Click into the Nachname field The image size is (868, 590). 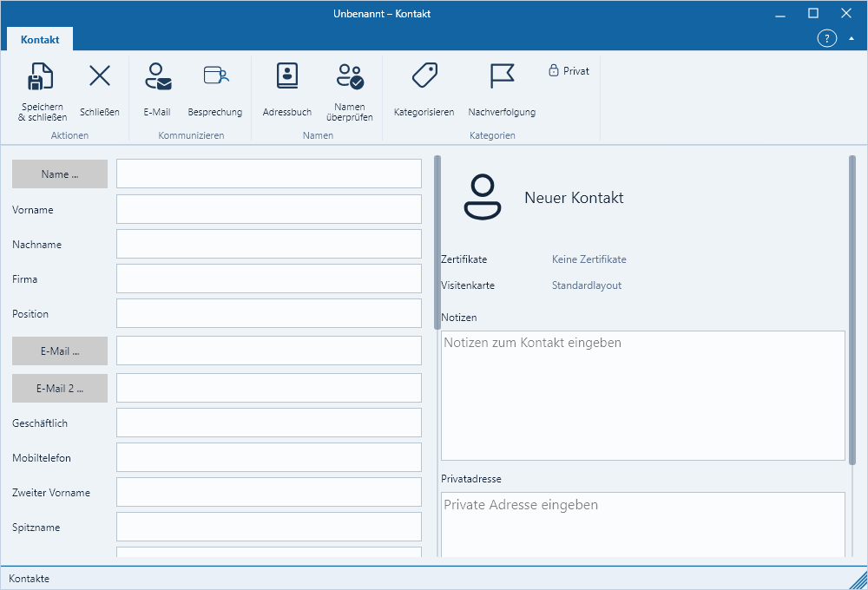point(269,244)
